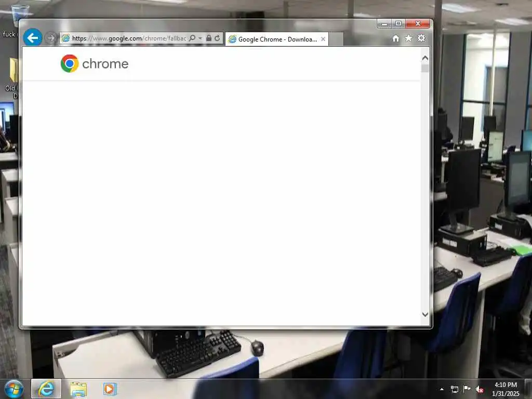Go back with the blue back arrow
Screen dimensions: 532x399
click(x=33, y=37)
